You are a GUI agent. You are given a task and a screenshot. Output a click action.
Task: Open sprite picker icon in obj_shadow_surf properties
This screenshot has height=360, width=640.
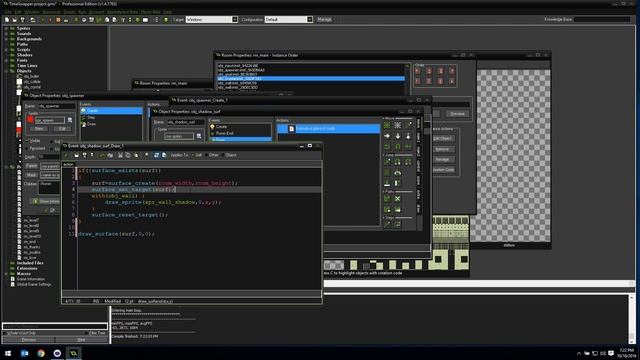[199, 136]
